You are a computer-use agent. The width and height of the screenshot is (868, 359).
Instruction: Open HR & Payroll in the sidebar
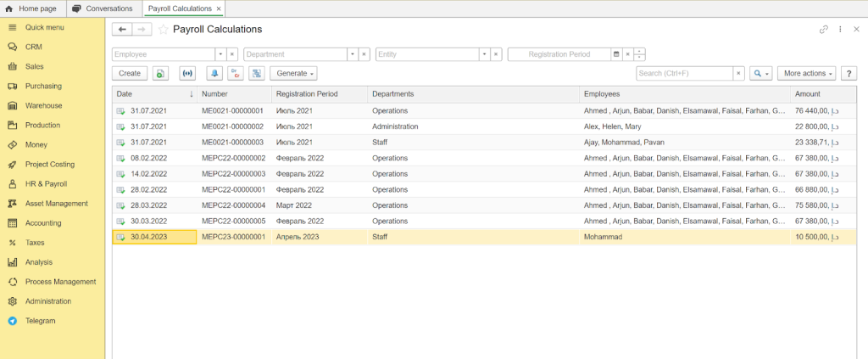pos(46,184)
